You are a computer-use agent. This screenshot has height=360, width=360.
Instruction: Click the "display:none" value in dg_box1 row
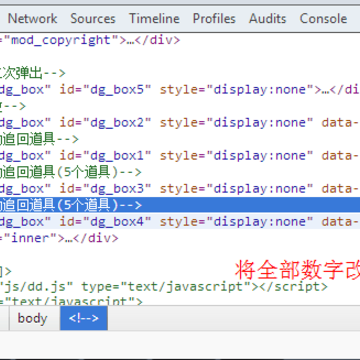(x=260, y=156)
